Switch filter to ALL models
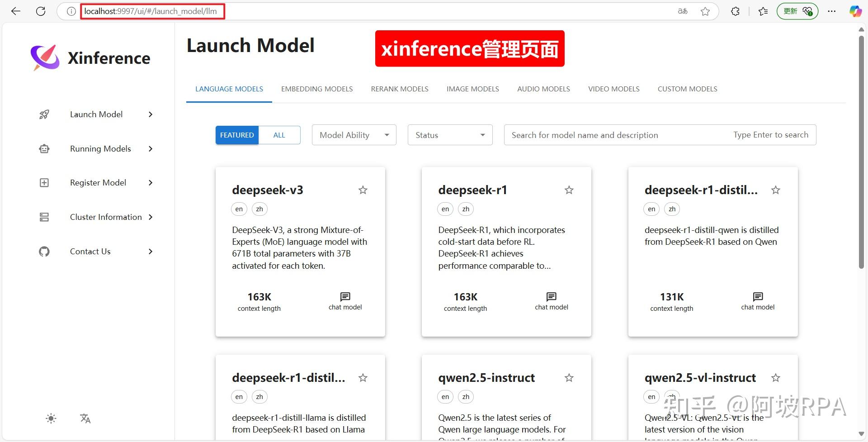The width and height of the screenshot is (868, 442). click(279, 134)
